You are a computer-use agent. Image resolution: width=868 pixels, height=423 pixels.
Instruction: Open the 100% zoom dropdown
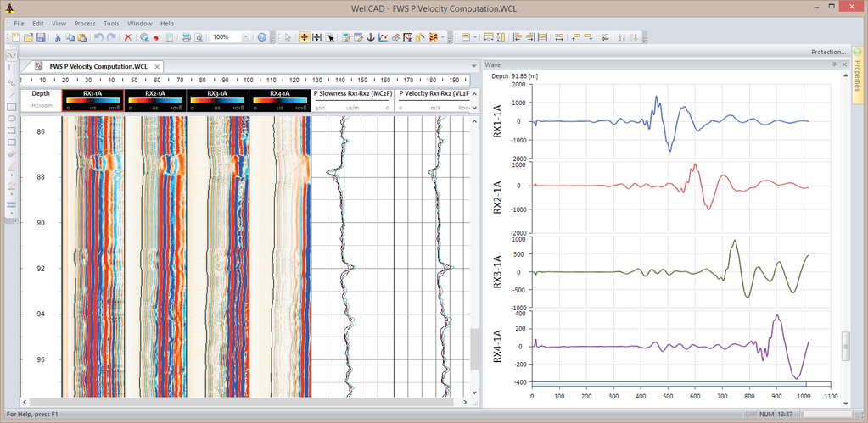246,37
